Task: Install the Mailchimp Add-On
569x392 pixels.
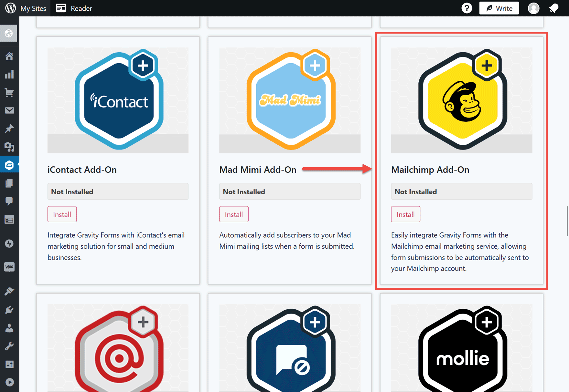Action: [405, 214]
